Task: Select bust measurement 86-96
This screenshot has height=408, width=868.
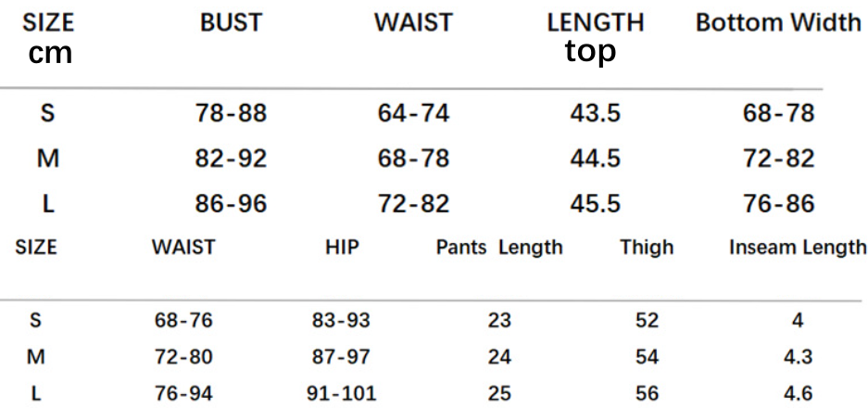Action: 231,203
